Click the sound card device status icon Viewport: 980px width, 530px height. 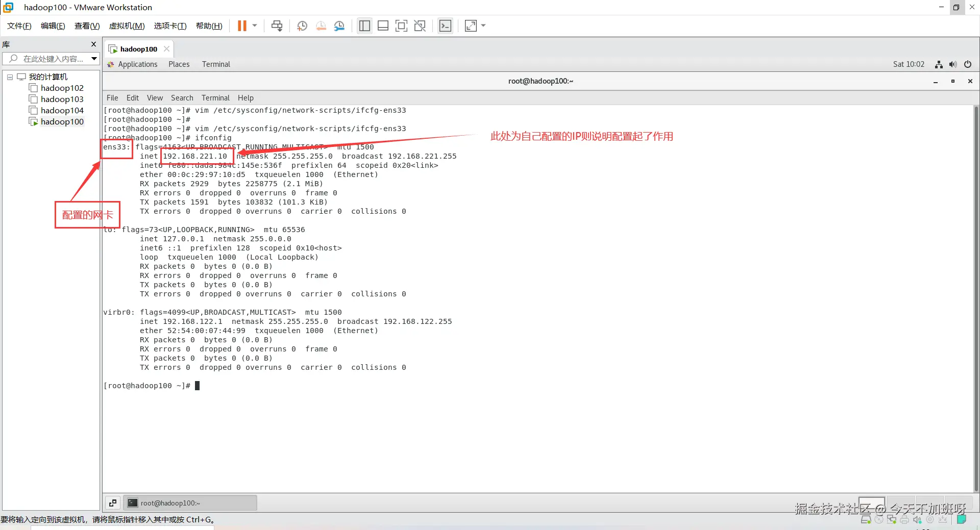tap(917, 520)
